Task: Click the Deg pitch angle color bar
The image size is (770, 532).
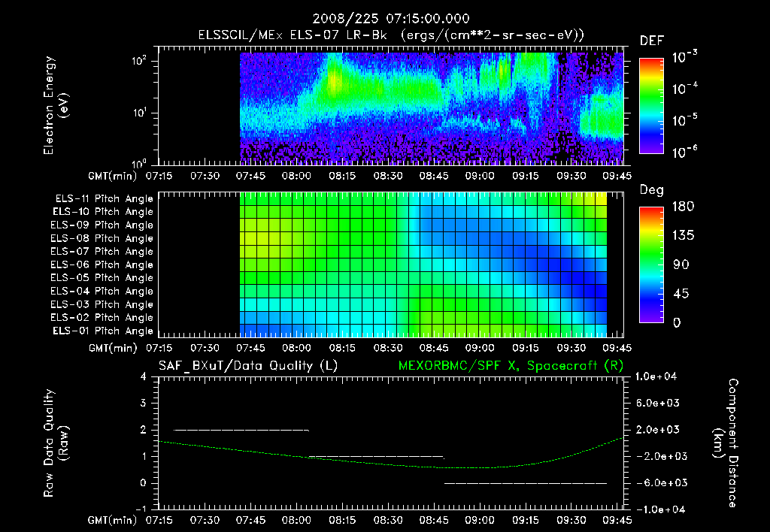Action: pos(651,264)
